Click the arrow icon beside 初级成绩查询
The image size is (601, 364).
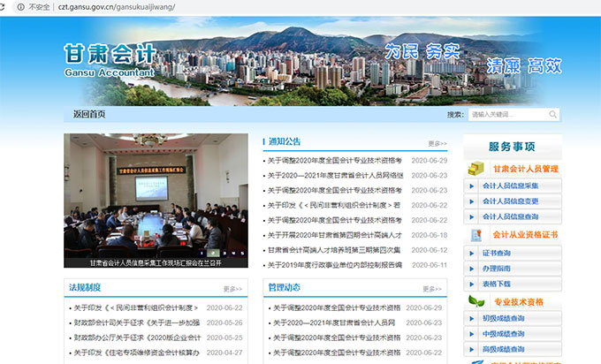[x=472, y=319]
